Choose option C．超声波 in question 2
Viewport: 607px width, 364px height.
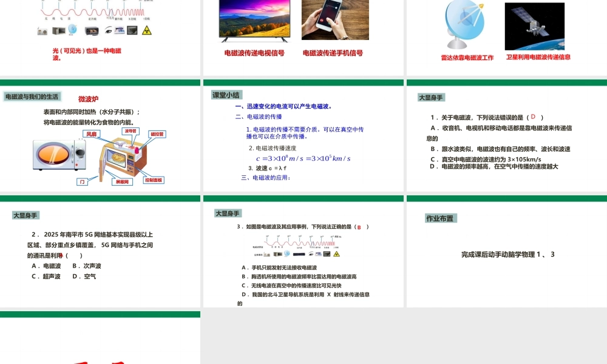(x=46, y=276)
